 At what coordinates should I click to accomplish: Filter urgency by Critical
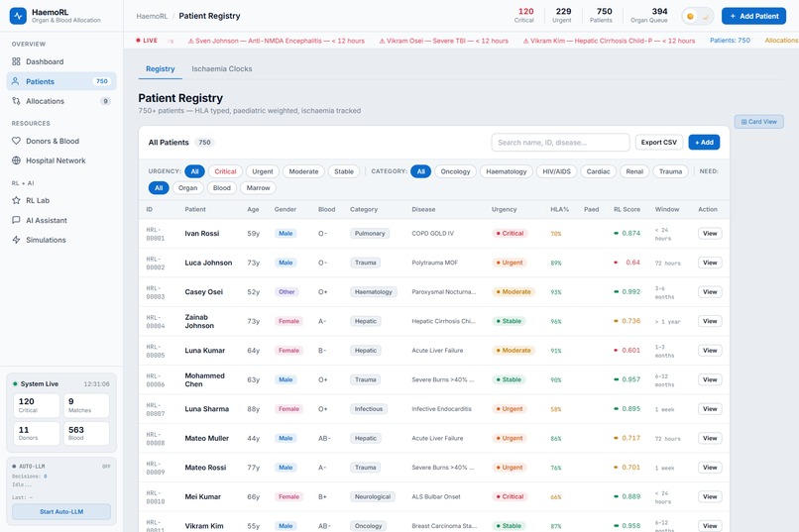[225, 171]
